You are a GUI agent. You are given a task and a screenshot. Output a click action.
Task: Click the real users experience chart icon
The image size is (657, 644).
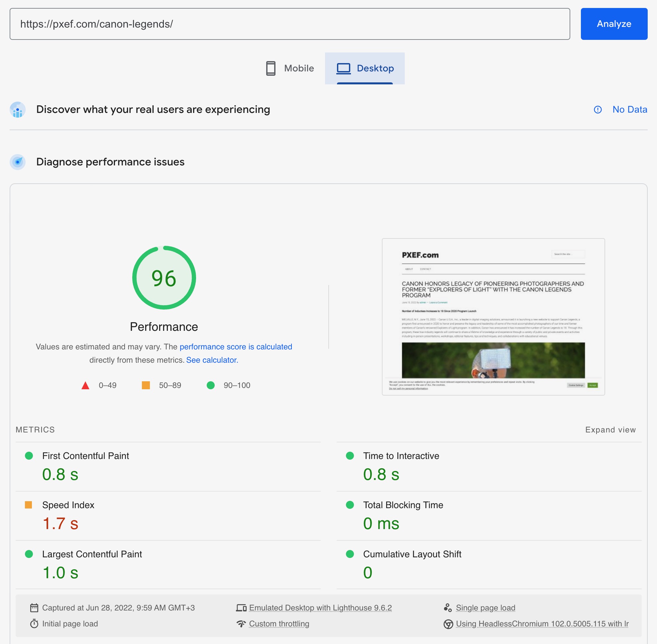tap(18, 110)
